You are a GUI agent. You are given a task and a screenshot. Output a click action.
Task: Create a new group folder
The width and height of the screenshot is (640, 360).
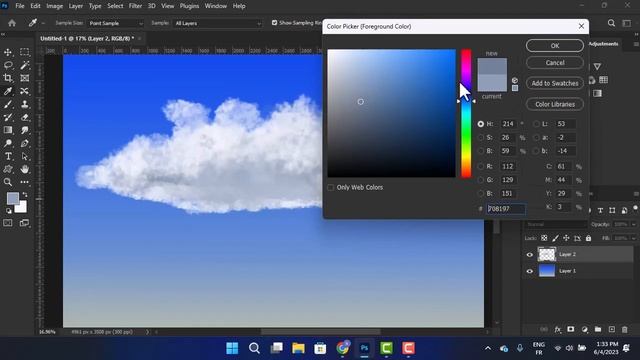click(598, 329)
